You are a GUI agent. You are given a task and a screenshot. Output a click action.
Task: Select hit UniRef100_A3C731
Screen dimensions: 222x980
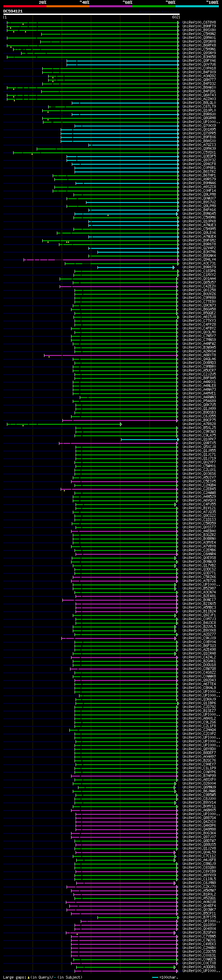pos(199,263)
